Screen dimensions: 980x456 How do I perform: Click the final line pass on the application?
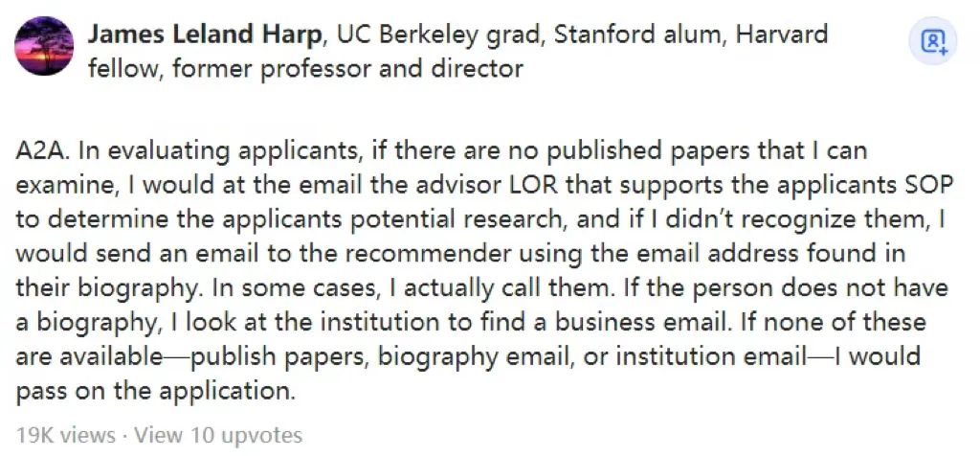click(x=155, y=392)
